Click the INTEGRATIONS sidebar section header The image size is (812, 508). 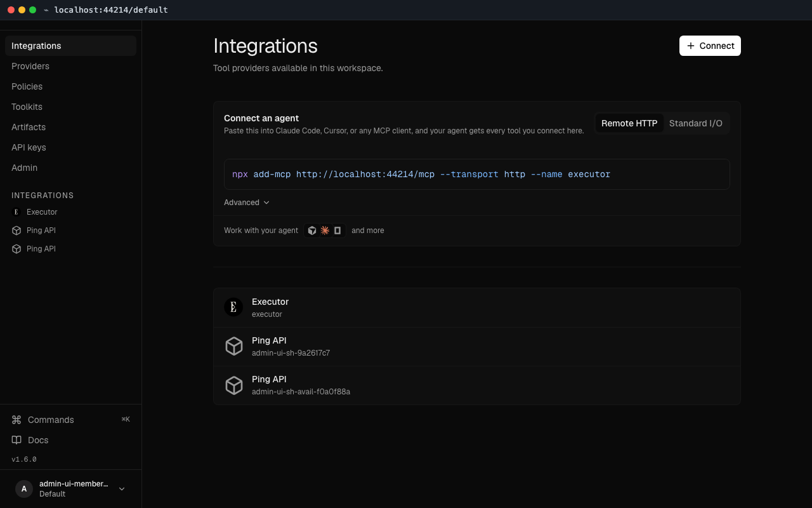click(x=43, y=196)
